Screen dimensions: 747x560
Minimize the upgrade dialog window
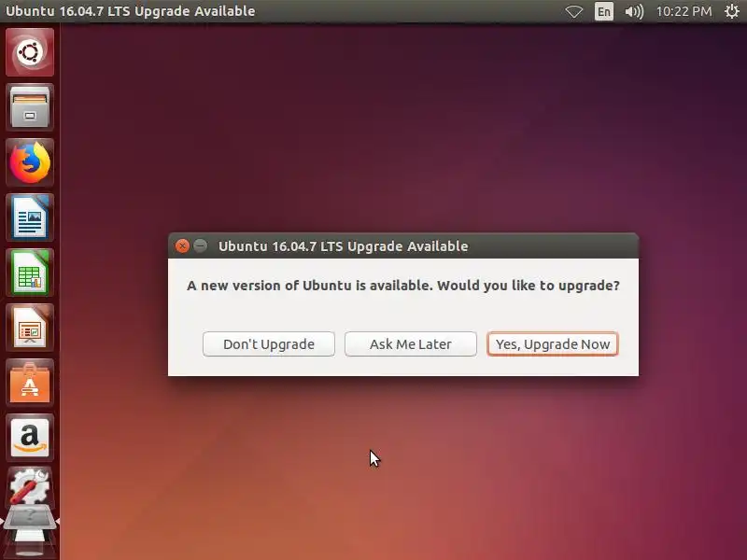[201, 245]
